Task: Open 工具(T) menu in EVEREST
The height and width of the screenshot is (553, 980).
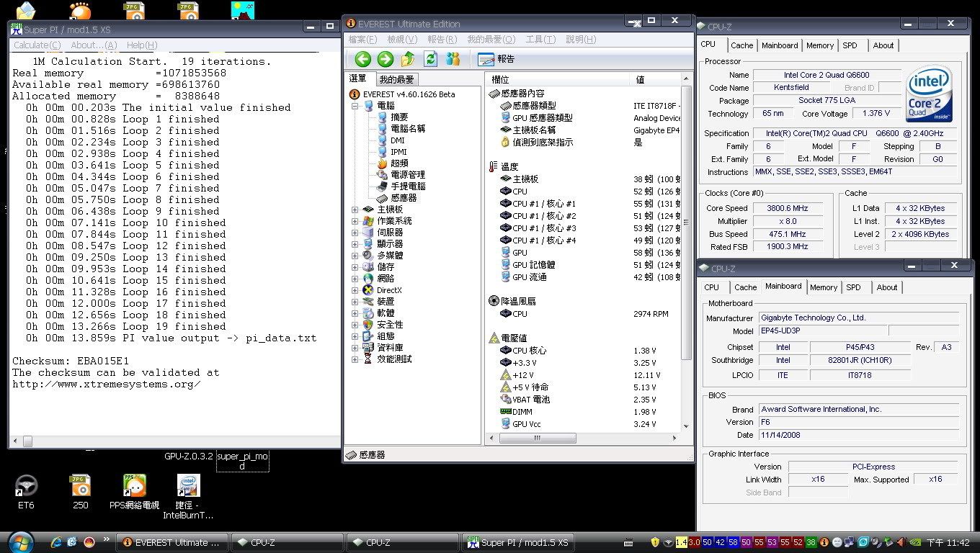Action: tap(540, 40)
